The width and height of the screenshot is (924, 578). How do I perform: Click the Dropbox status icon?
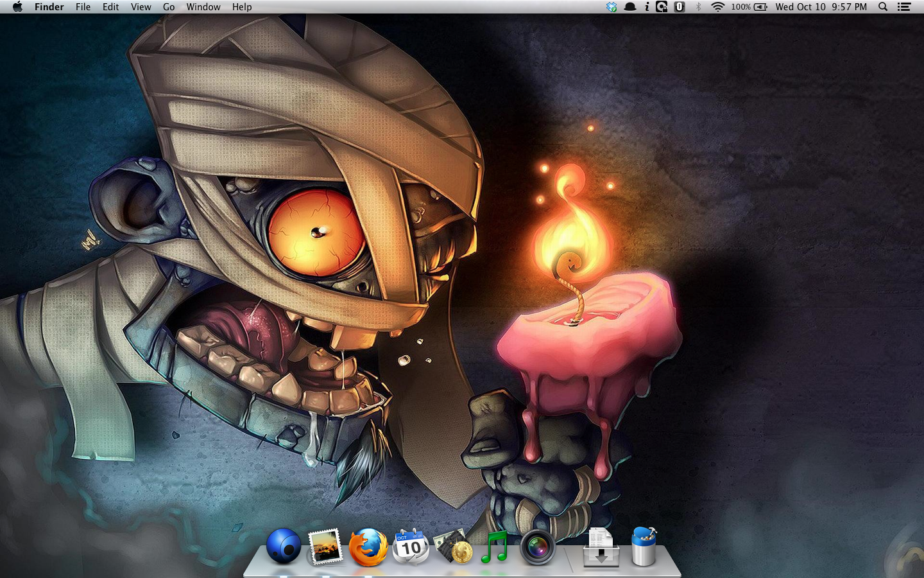tap(612, 6)
